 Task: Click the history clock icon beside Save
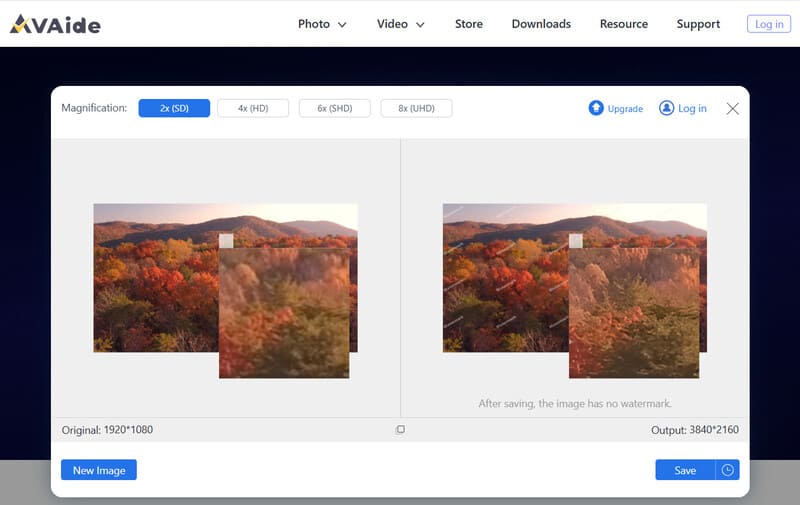(x=728, y=470)
